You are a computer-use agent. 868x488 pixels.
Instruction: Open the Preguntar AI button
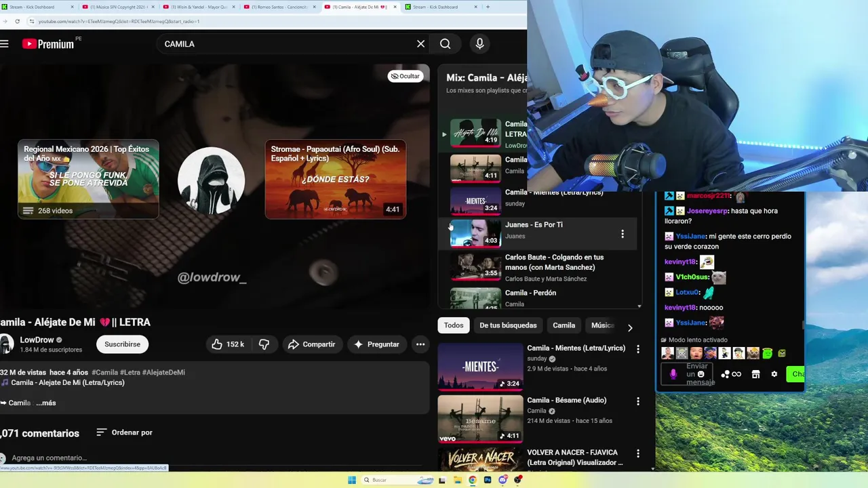[376, 344]
